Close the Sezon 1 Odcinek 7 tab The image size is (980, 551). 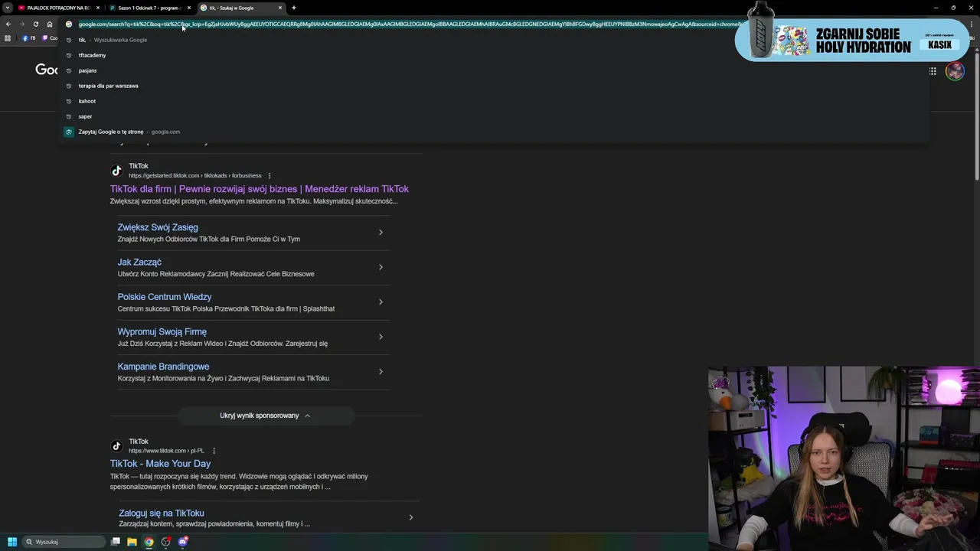[x=188, y=8]
